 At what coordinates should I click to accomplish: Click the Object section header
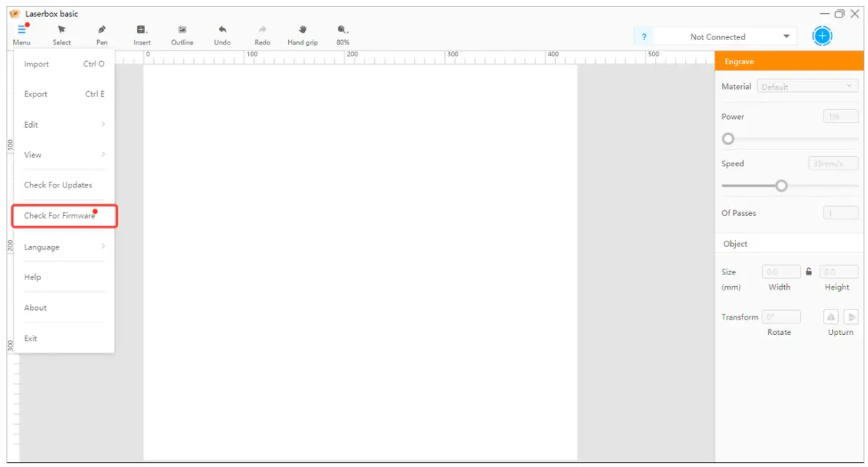coord(788,244)
